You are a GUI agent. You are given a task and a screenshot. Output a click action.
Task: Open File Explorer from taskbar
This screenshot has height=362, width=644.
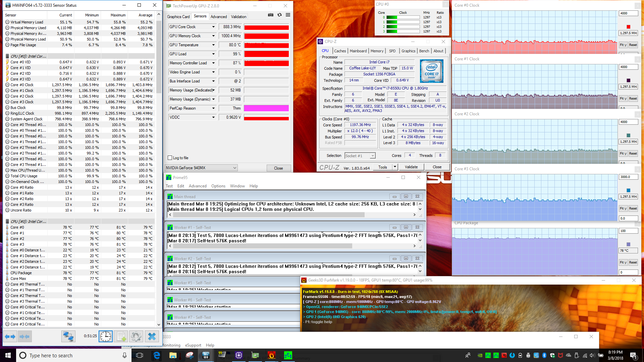[x=173, y=355]
